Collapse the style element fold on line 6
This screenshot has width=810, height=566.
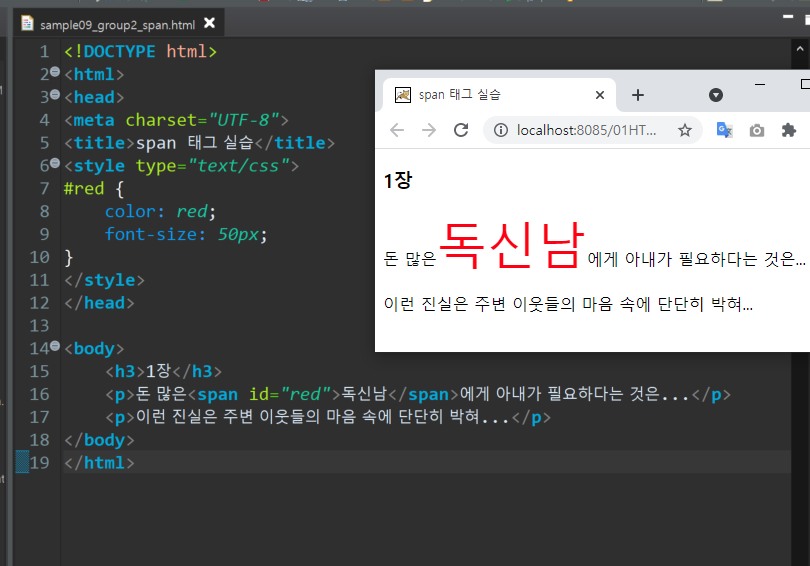click(x=55, y=164)
